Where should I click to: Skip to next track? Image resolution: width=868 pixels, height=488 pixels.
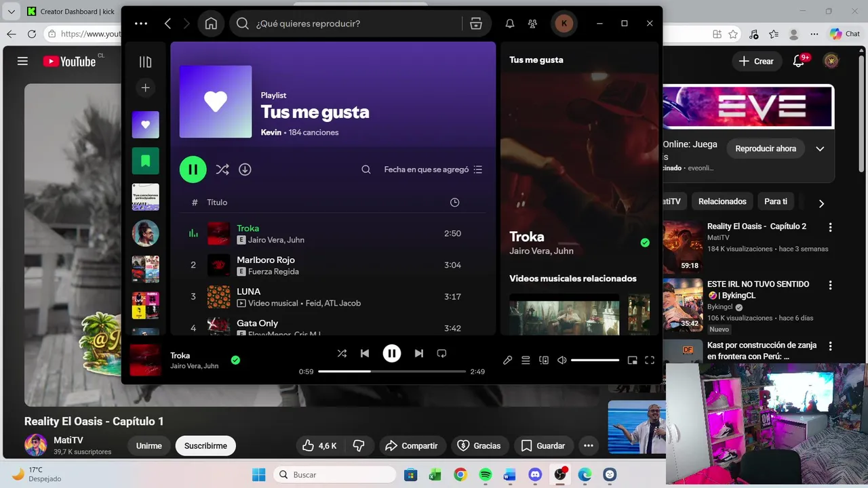pos(419,353)
